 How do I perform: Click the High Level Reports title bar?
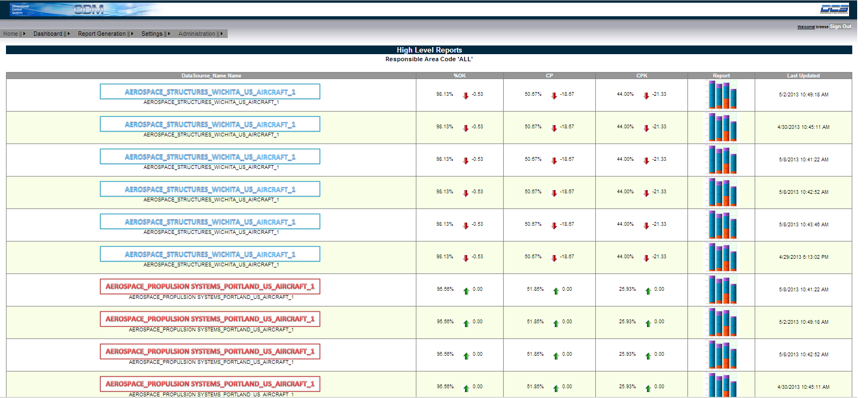point(429,50)
